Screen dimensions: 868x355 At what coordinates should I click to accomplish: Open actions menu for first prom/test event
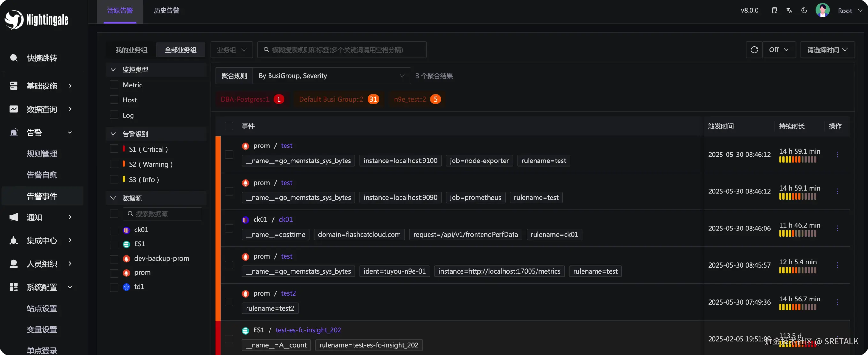pos(837,155)
